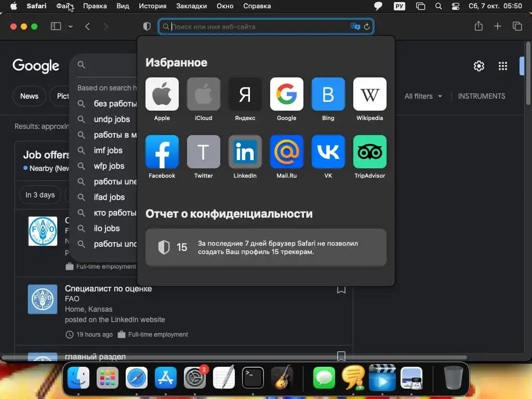Screen dimensions: 532x399
Task: Open the Файл menu
Action: point(64,6)
